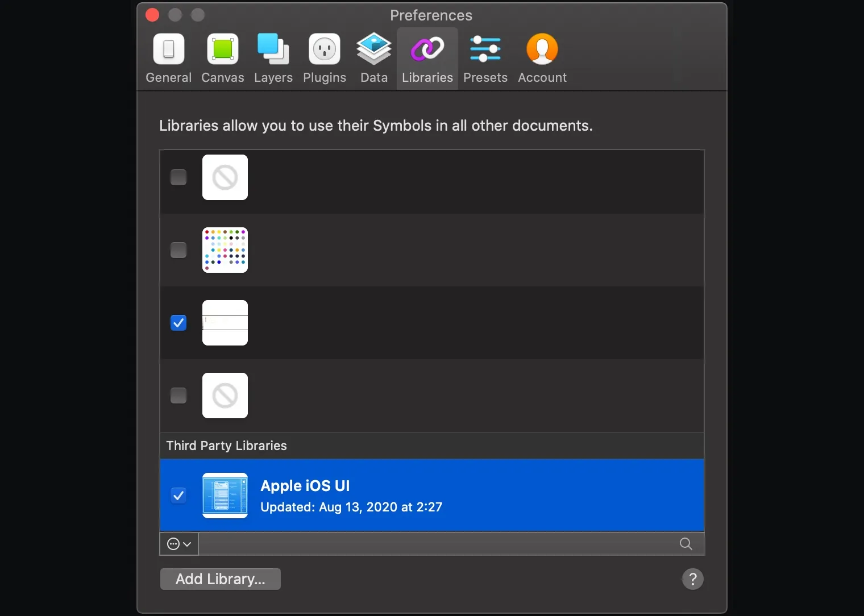Click the colorful dots library thumbnail

tap(225, 250)
